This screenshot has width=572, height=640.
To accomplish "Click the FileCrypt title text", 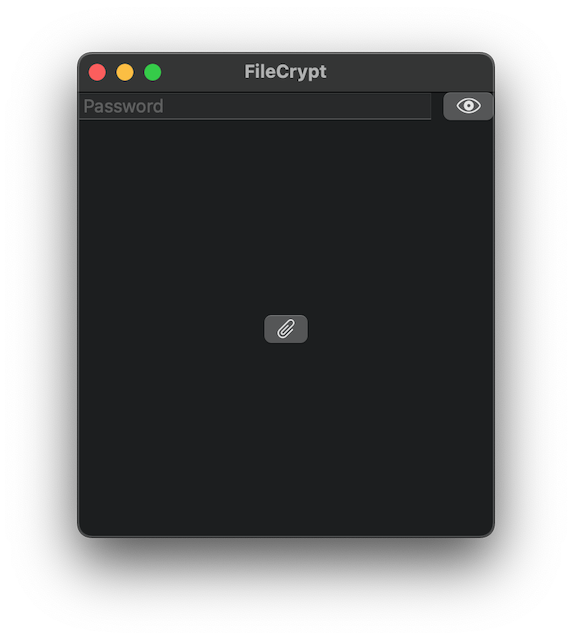I will [285, 72].
